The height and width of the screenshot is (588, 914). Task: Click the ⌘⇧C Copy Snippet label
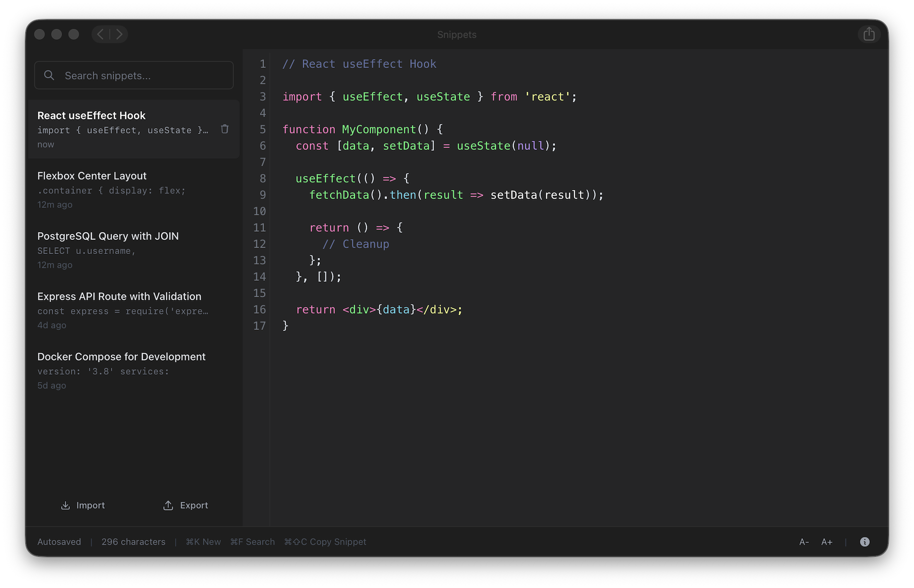325,541
